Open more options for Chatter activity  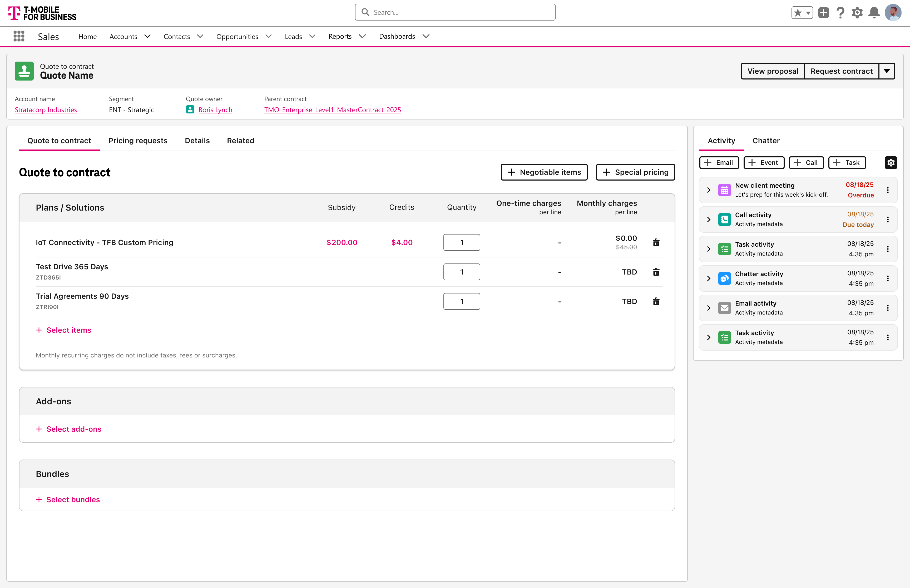tap(888, 278)
